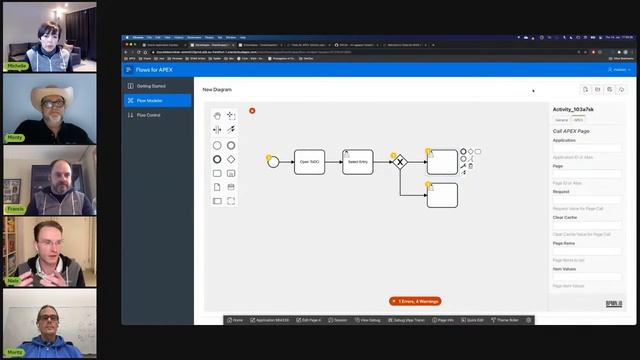Pick the intermediate event double circle
Viewport: 640px width, 360px height.
tap(231, 145)
